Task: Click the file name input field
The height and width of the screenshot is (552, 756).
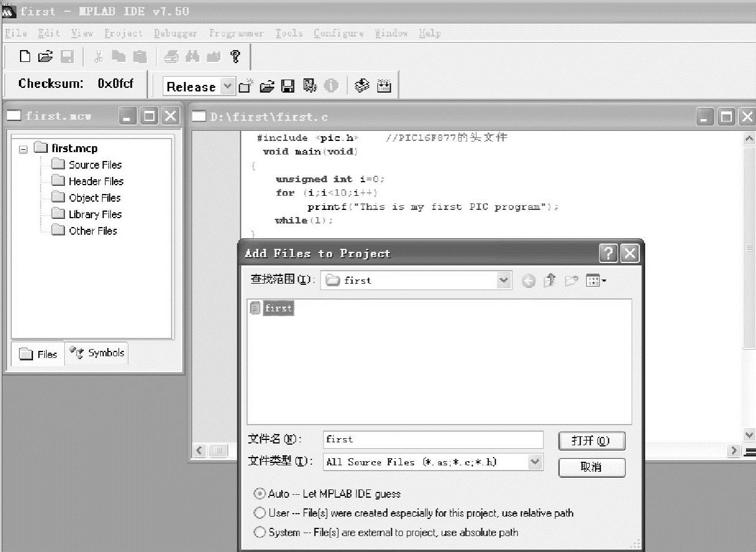Action: [433, 439]
